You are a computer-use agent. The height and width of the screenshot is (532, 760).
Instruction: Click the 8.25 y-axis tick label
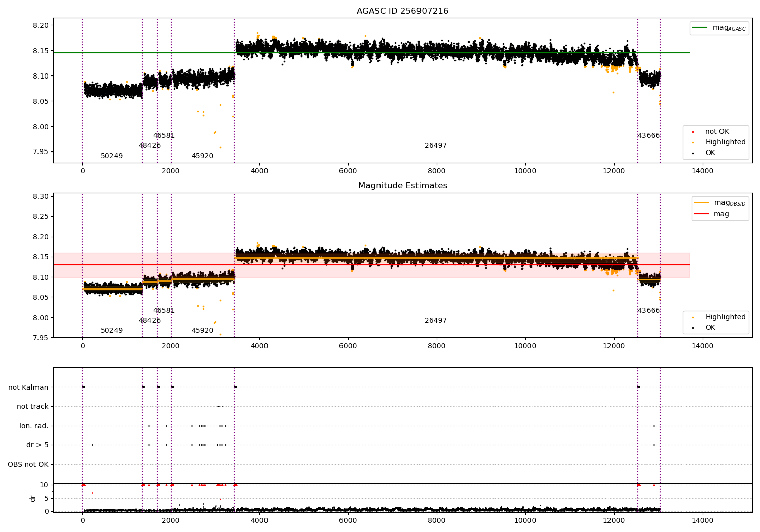[41, 217]
